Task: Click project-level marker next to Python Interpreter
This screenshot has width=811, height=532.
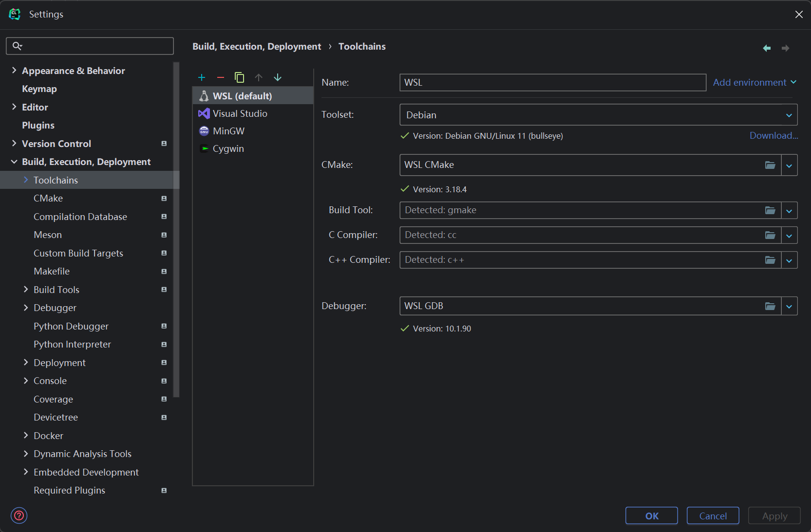Action: pyautogui.click(x=164, y=344)
